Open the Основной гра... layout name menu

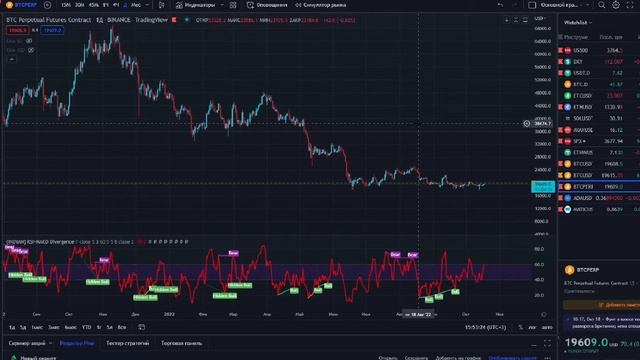(559, 5)
